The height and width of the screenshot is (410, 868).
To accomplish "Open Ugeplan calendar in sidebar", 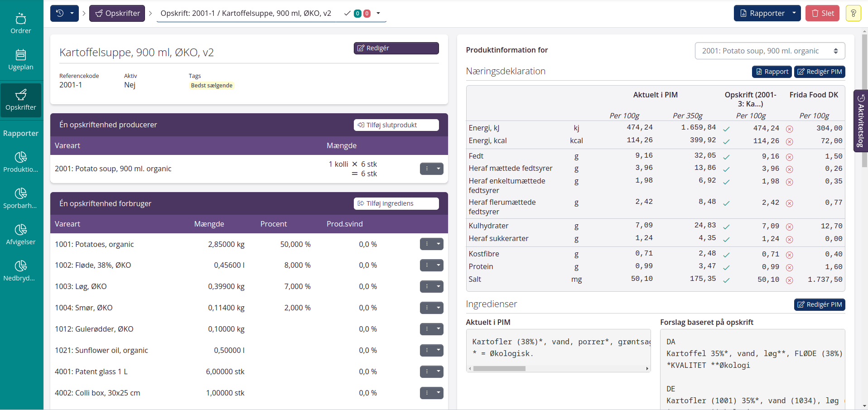I will click(x=21, y=60).
